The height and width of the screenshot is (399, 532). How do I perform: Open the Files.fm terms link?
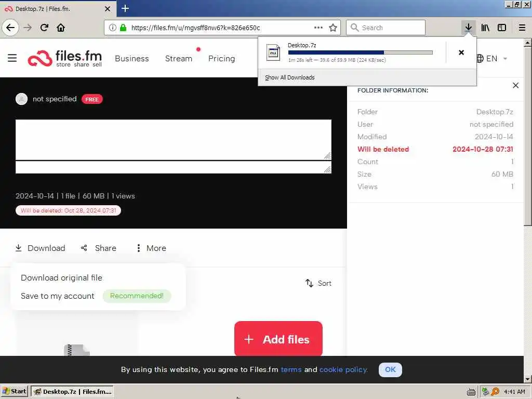click(291, 369)
